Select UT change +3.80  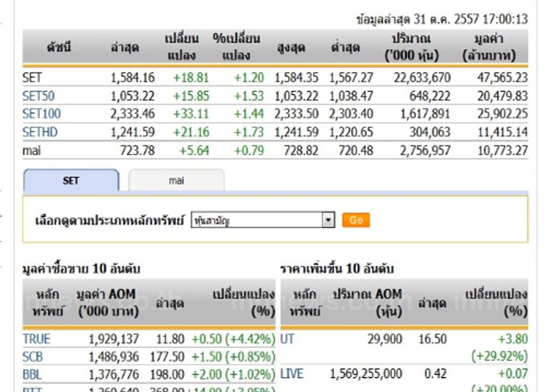[512, 339]
